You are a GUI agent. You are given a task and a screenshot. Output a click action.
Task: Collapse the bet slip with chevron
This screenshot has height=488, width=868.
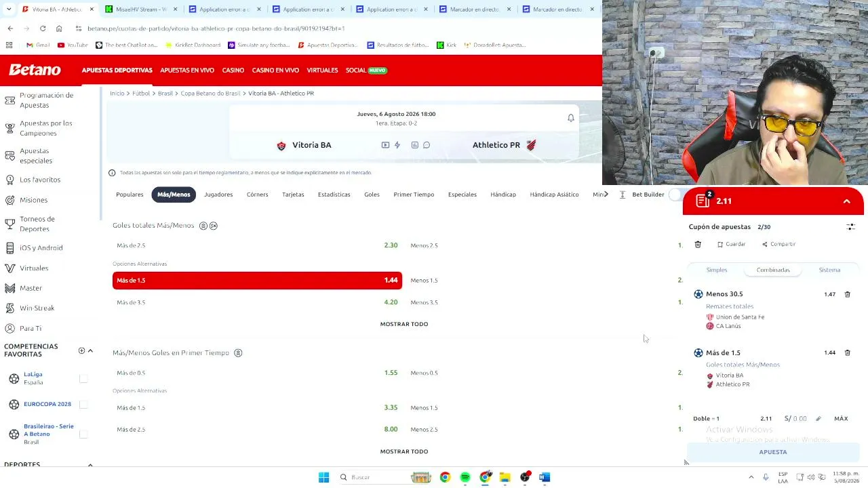point(846,201)
